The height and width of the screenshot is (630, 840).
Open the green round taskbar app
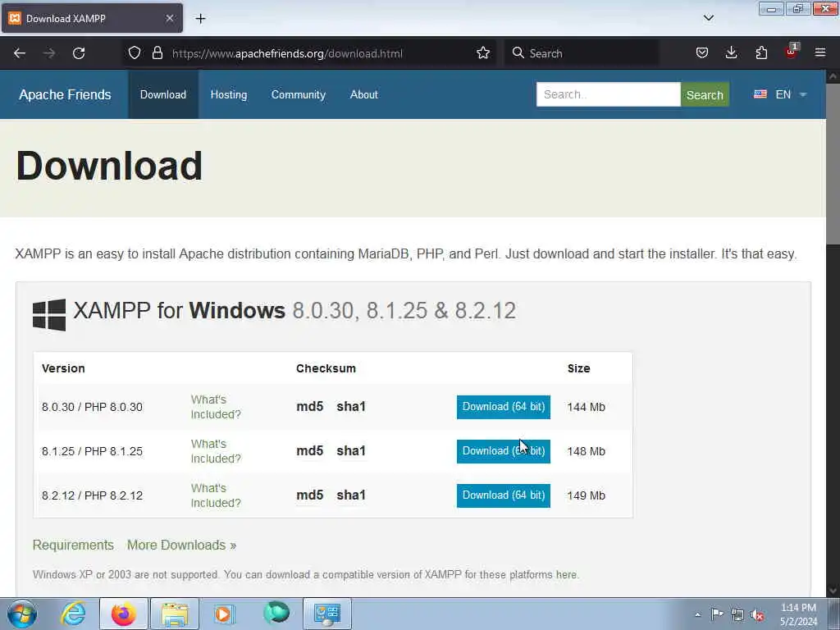pos(276,613)
